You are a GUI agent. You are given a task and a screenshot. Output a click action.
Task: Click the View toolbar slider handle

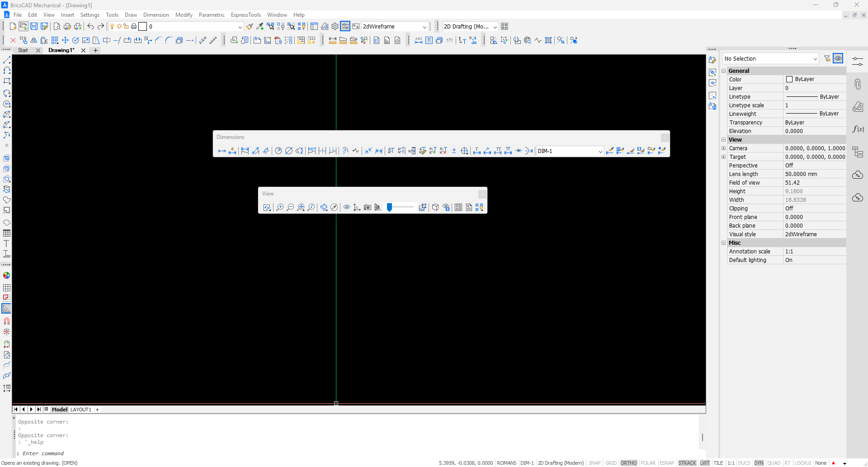[x=389, y=207]
